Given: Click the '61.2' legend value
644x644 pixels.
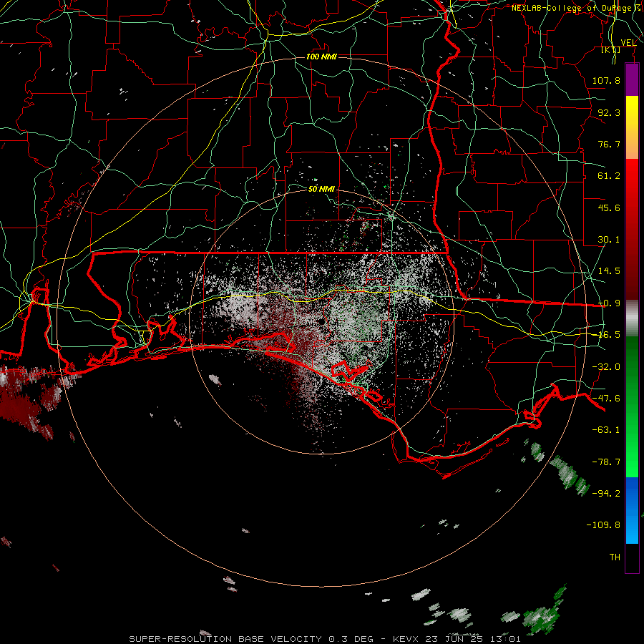Looking at the screenshot, I should point(609,176).
